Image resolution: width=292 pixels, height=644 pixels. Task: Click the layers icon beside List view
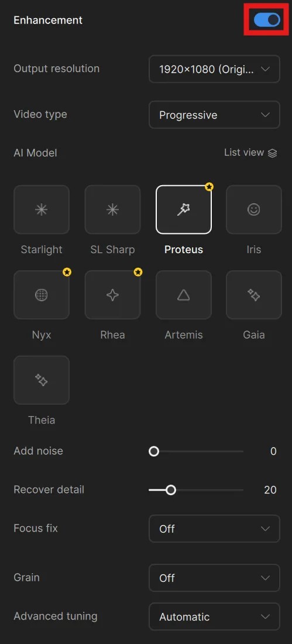coord(272,153)
